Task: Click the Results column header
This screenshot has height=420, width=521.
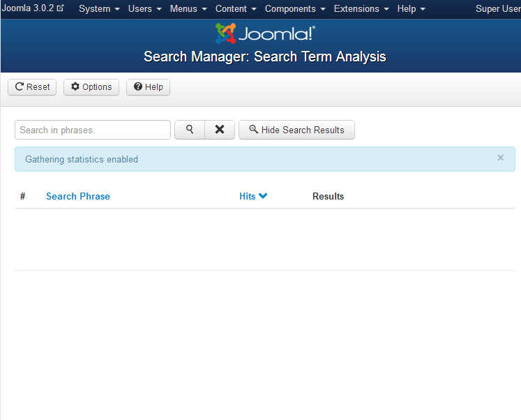Action: point(328,196)
